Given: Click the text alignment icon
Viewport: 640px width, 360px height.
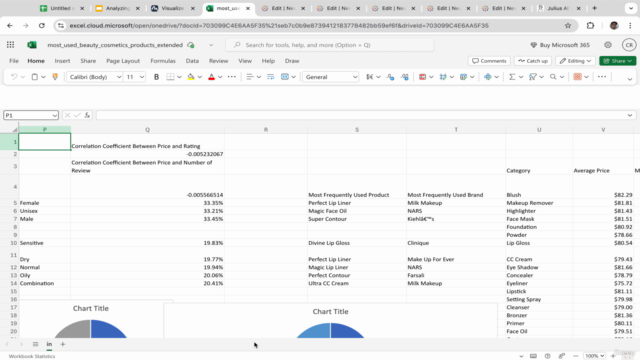Looking at the screenshot, I should pyautogui.click(x=250, y=77).
